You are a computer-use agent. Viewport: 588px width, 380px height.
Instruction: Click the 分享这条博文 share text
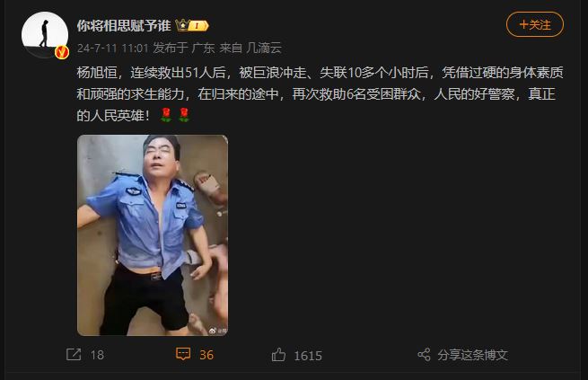coord(472,355)
